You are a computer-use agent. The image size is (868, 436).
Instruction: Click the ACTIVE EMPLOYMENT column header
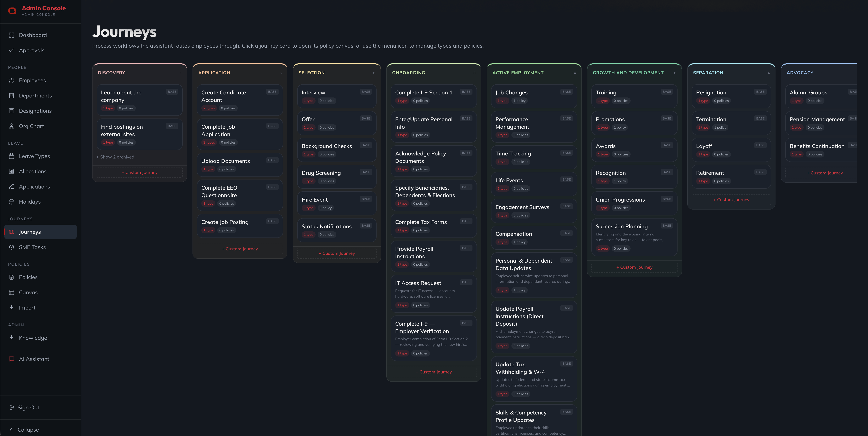[x=518, y=73]
